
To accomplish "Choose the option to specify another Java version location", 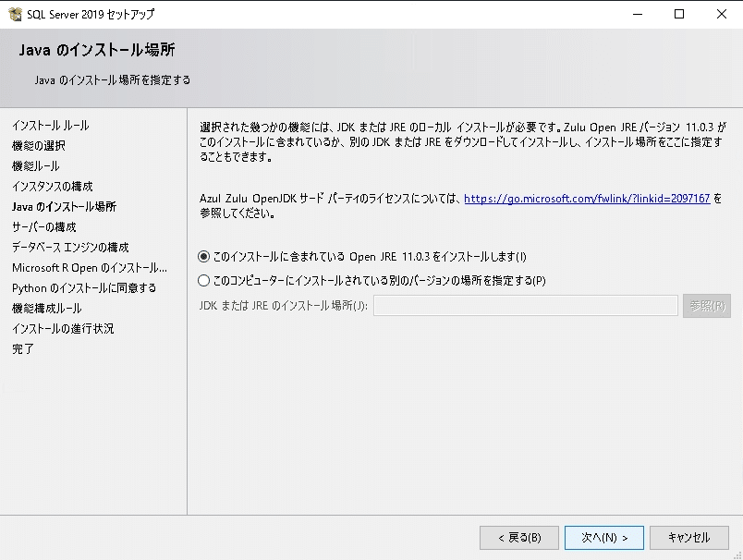I will pos(371,281).
